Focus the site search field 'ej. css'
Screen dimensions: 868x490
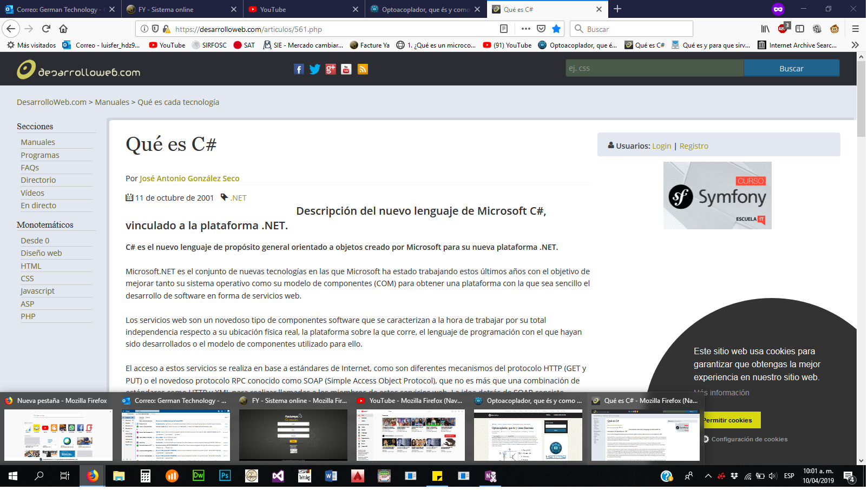coord(655,68)
